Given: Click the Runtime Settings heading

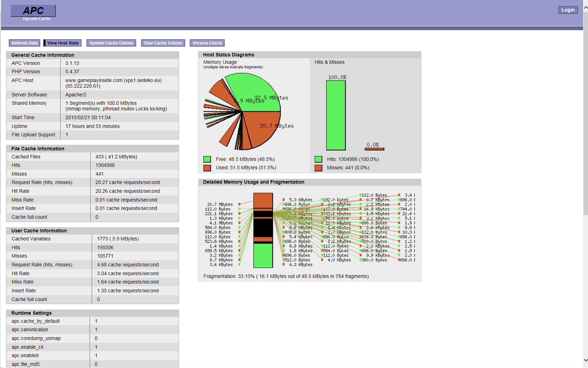Looking at the screenshot, I should tap(31, 313).
